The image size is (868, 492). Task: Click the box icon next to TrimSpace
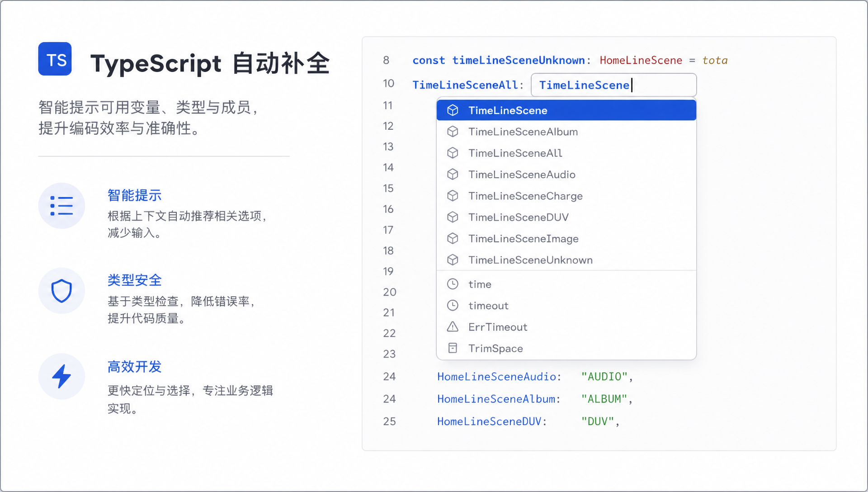(453, 348)
